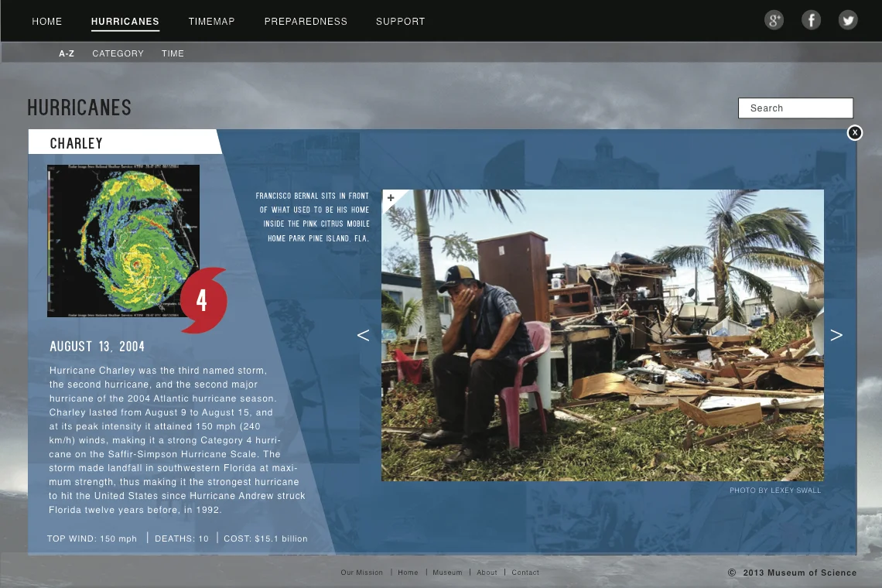Image resolution: width=882 pixels, height=588 pixels.
Task: Open the Contact footer link
Action: (x=525, y=573)
